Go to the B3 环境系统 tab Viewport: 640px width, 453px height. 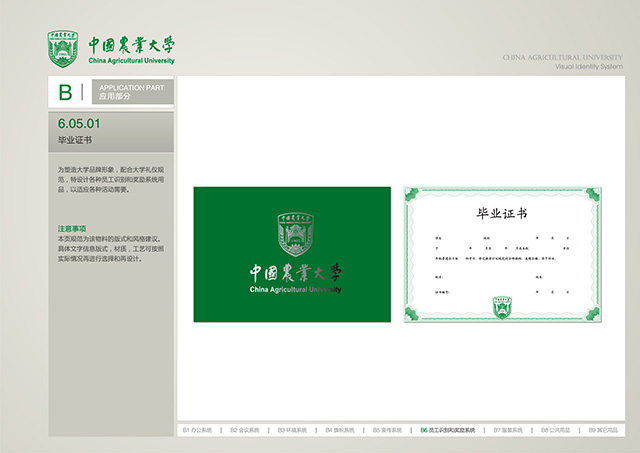(x=292, y=429)
